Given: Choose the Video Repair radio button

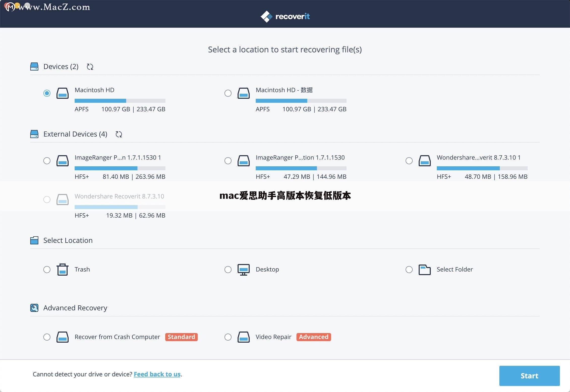Looking at the screenshot, I should (228, 337).
